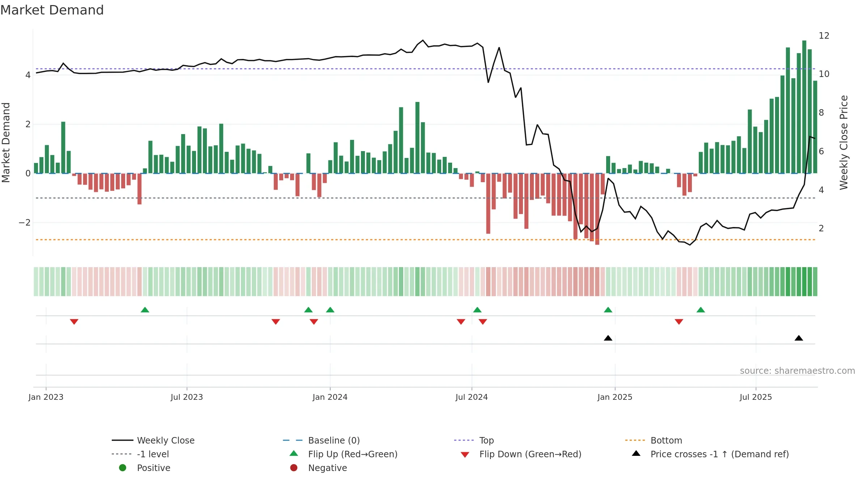This screenshot has height=488, width=868.
Task: Click the Jan 2024 axis label
Action: [x=330, y=397]
